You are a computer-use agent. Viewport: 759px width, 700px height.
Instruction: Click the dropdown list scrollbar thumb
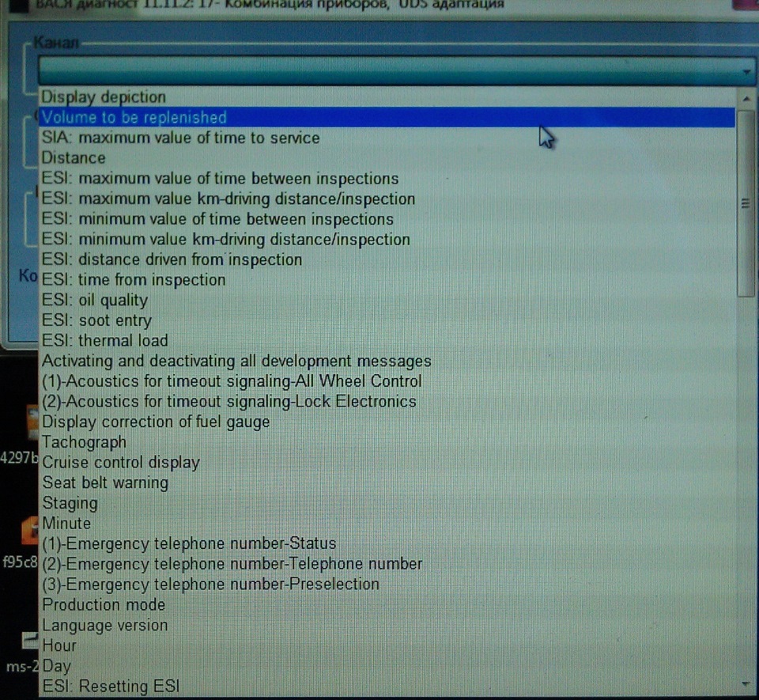[746, 203]
